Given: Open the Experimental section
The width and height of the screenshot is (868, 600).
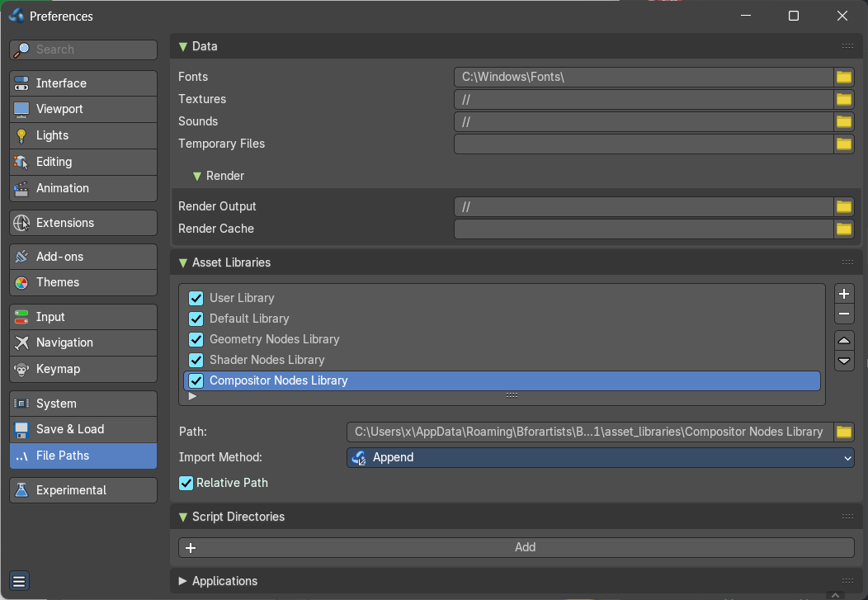Looking at the screenshot, I should tap(83, 490).
